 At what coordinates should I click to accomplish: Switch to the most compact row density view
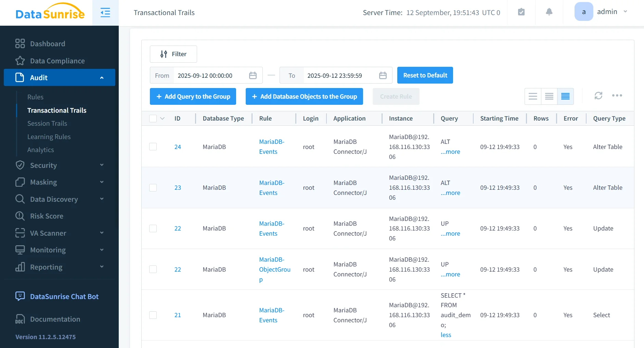pyautogui.click(x=565, y=96)
